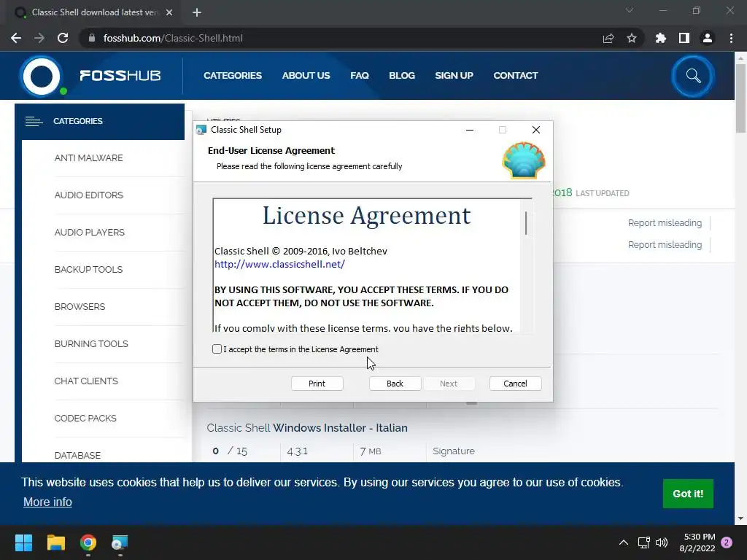
Task: Click the second Report misleading link
Action: (x=665, y=245)
